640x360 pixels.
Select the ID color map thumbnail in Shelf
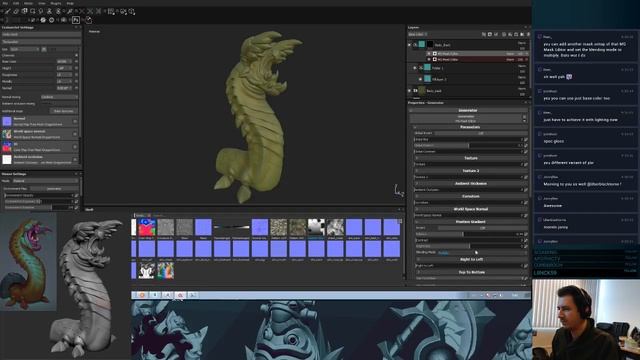coord(147,227)
